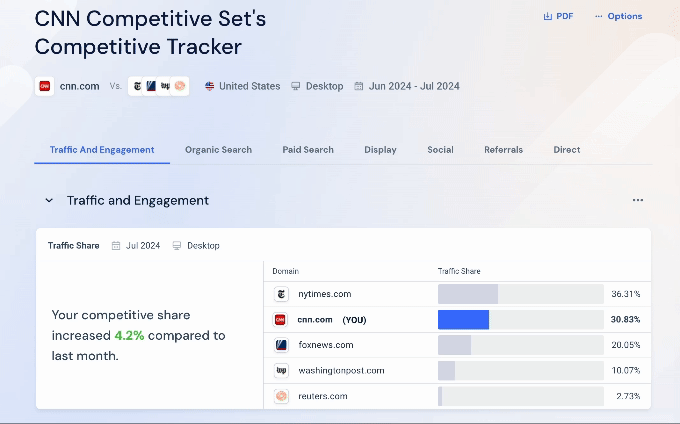This screenshot has width=680, height=424.
Task: Open the Paid Search tab
Action: point(308,150)
